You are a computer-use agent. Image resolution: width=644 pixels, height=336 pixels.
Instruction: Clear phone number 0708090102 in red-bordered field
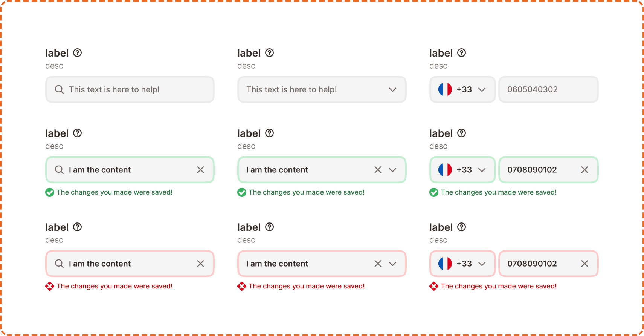point(584,264)
